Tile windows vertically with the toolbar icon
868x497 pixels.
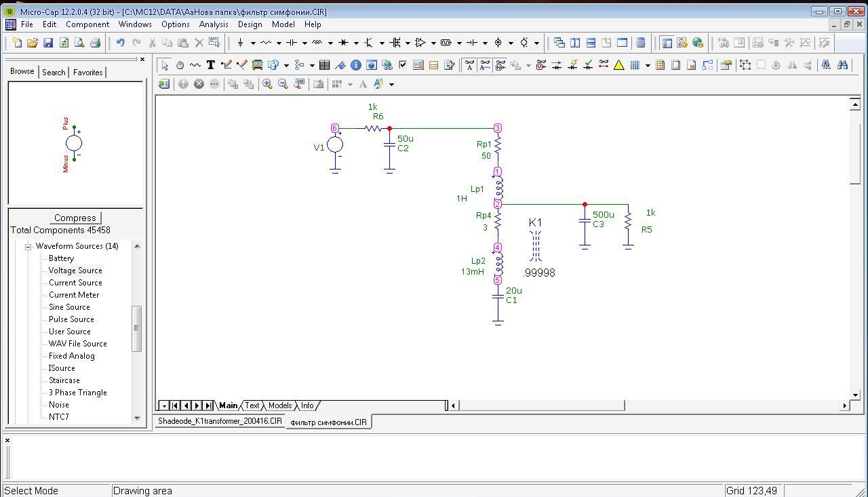point(575,43)
